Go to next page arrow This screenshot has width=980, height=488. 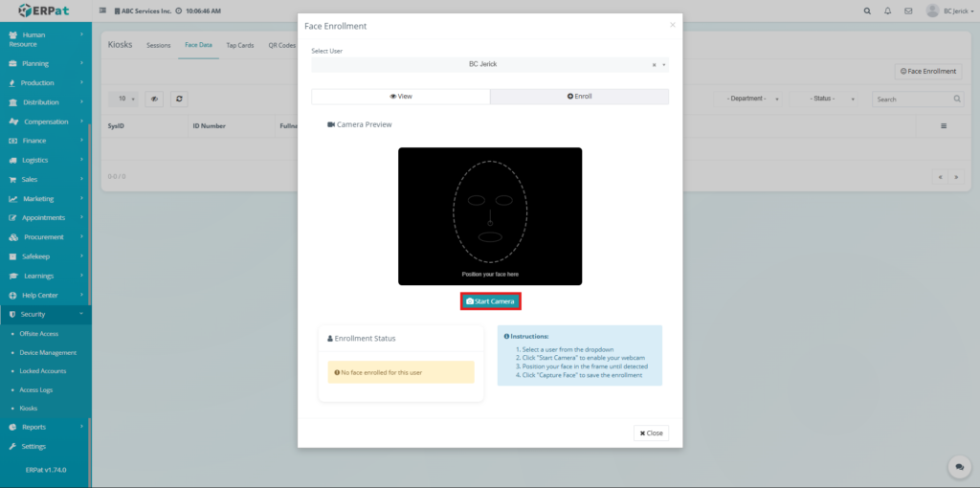956,177
